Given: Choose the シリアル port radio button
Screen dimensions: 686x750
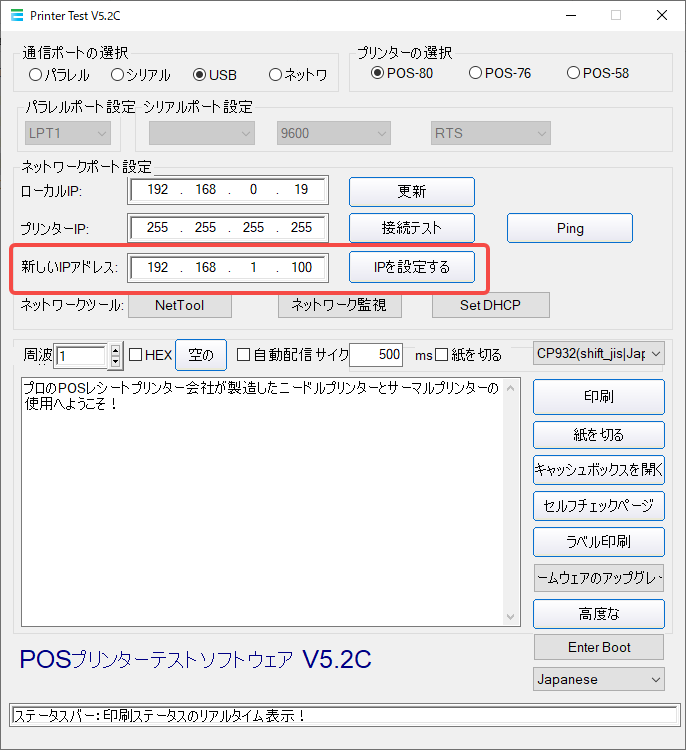Looking at the screenshot, I should tap(118, 74).
